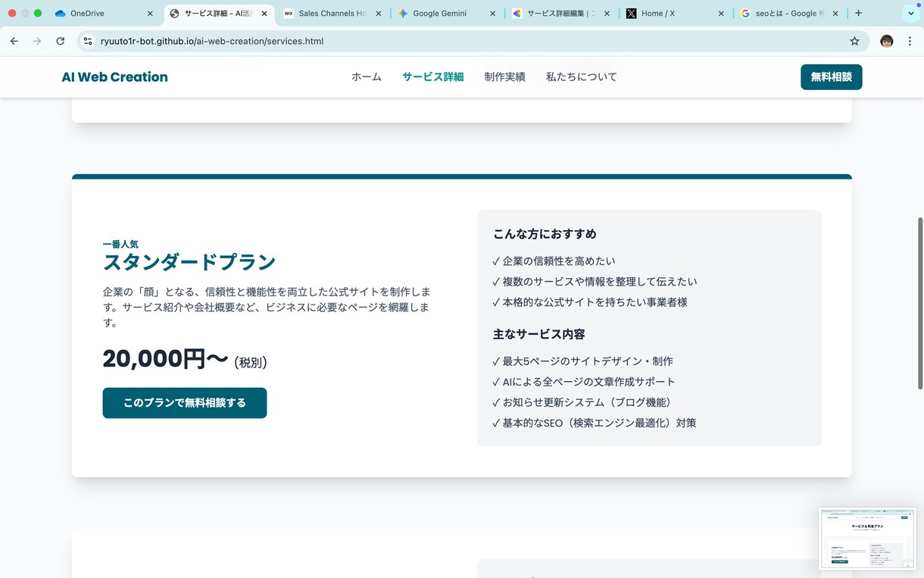Image resolution: width=924 pixels, height=578 pixels.
Task: Switch to the Home / X tab
Action: click(676, 14)
